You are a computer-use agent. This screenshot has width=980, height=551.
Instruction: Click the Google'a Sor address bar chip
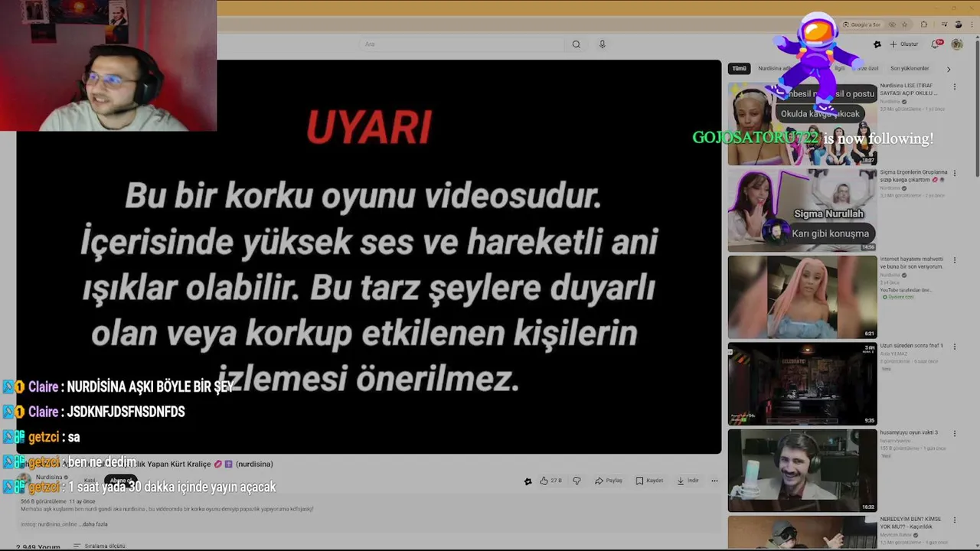(x=862, y=24)
